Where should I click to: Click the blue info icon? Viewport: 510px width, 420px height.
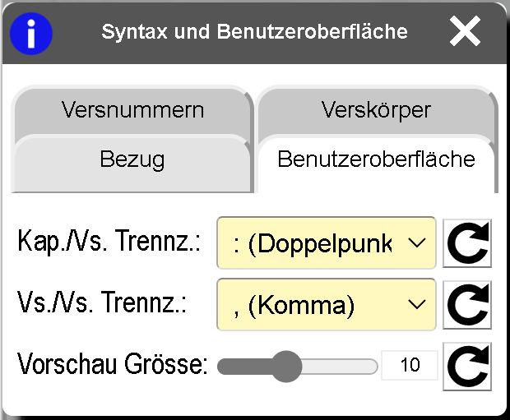click(x=30, y=33)
